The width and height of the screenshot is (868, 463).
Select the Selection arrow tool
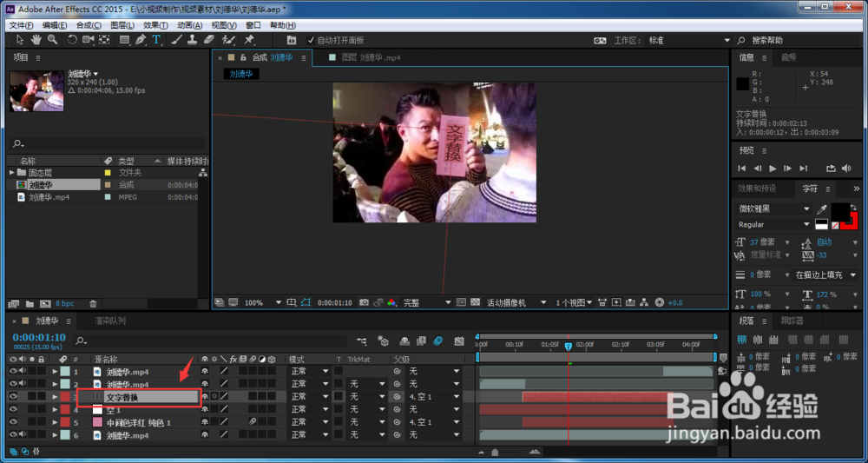pos(20,40)
